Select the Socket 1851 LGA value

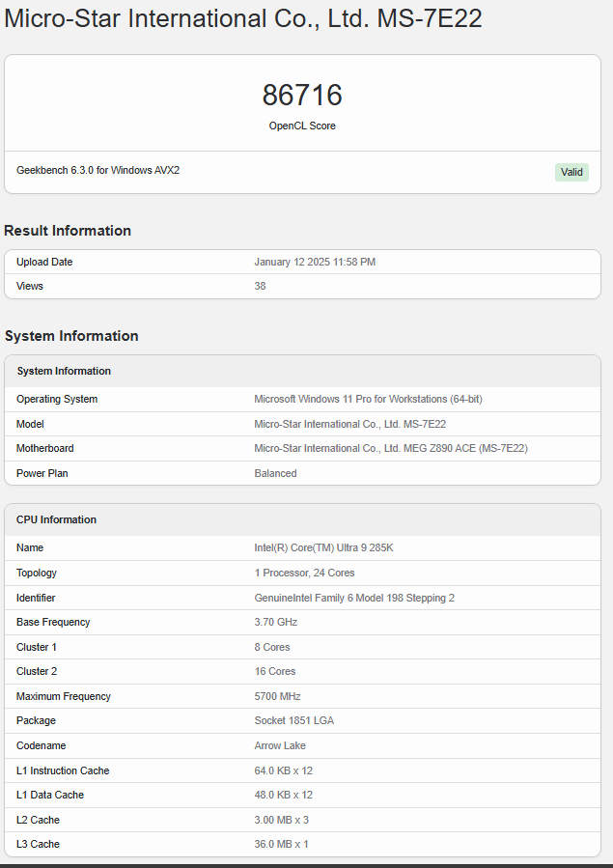click(293, 720)
